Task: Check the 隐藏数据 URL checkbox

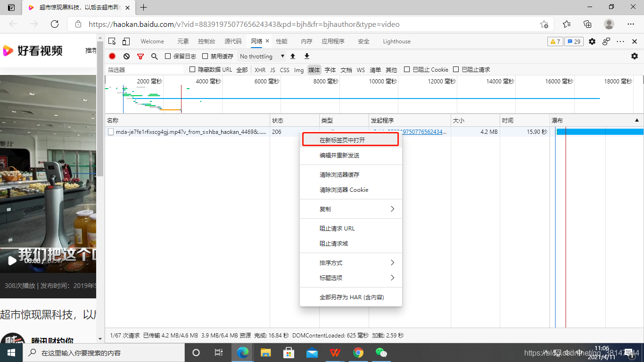Action: click(x=192, y=69)
